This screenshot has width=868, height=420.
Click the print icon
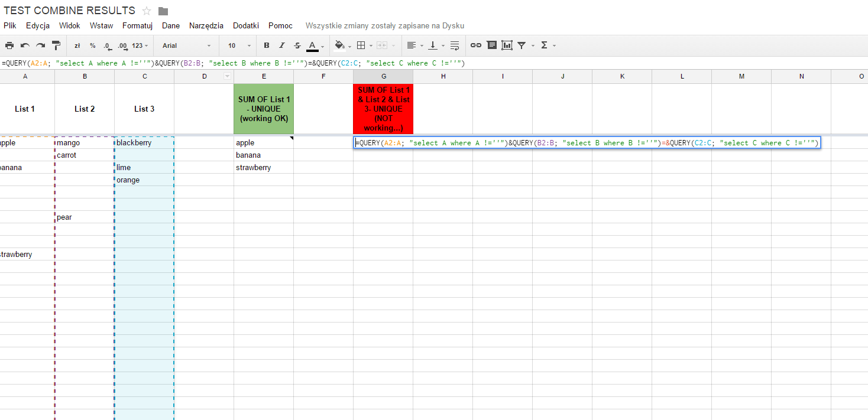[9, 45]
